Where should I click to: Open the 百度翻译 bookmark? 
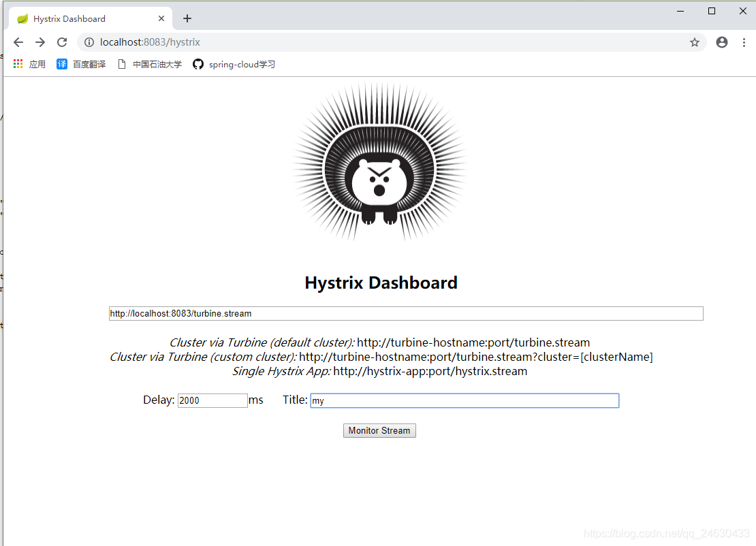81,64
